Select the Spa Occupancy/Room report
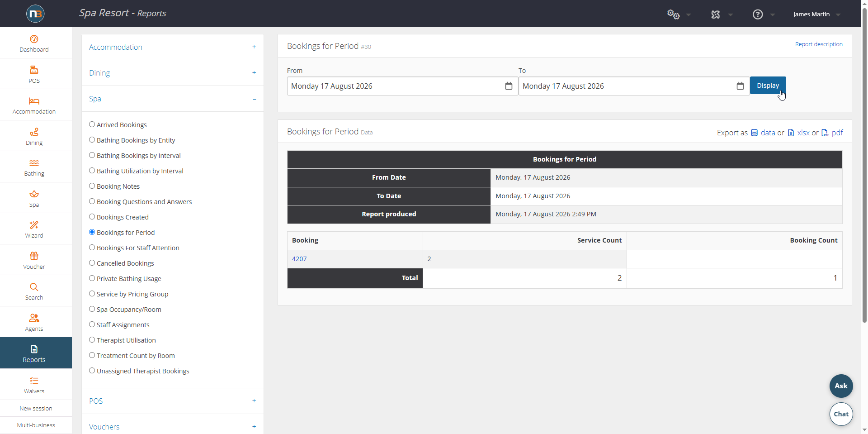 coord(92,309)
